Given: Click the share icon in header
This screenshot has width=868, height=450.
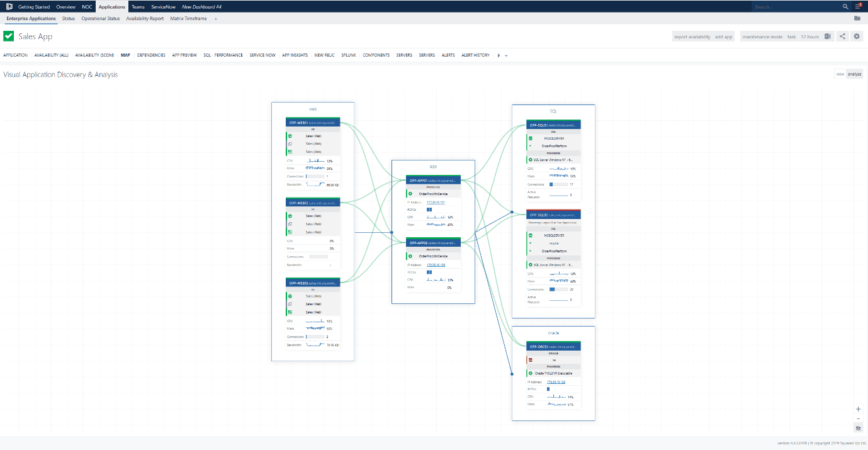Looking at the screenshot, I should pyautogui.click(x=843, y=37).
